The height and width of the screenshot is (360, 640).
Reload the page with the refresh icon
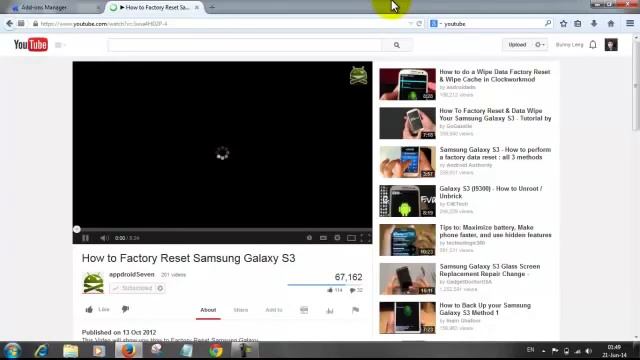(x=419, y=24)
